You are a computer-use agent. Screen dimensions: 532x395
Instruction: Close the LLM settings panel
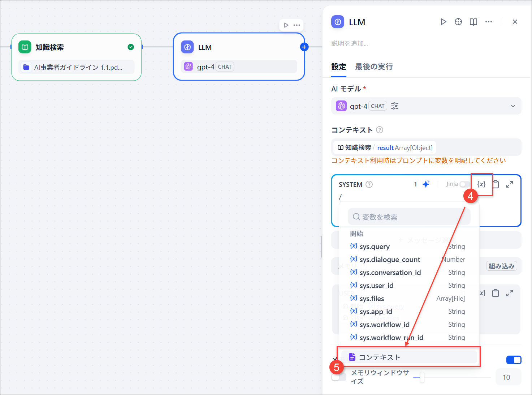(515, 22)
